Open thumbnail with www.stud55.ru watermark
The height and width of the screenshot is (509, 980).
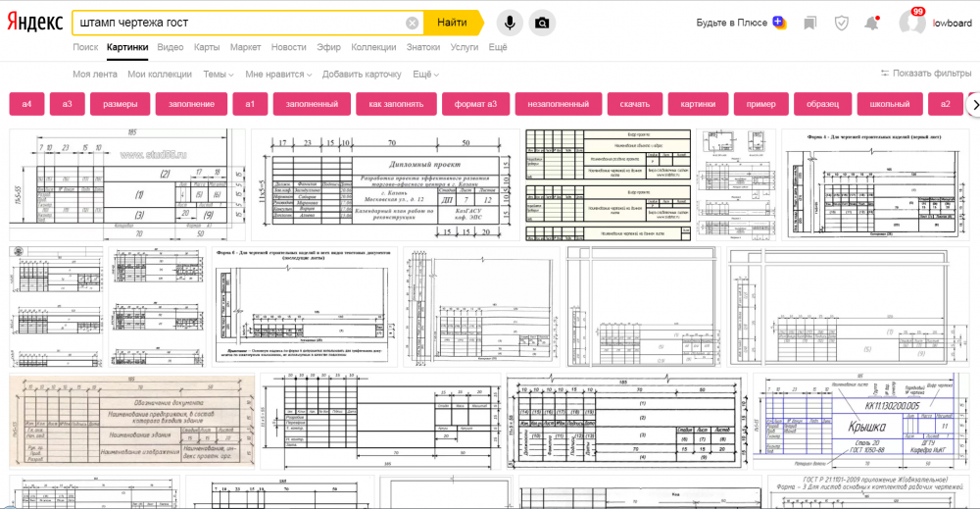click(127, 185)
